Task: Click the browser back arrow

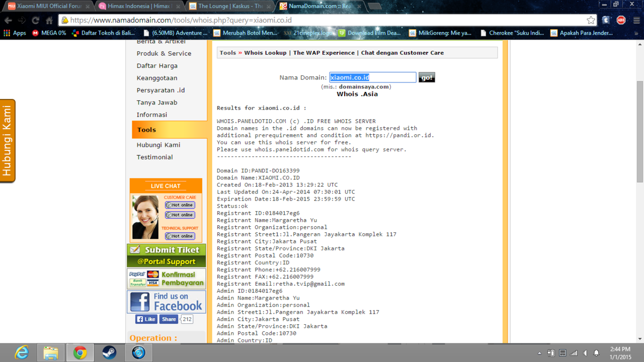Action: tap(8, 21)
